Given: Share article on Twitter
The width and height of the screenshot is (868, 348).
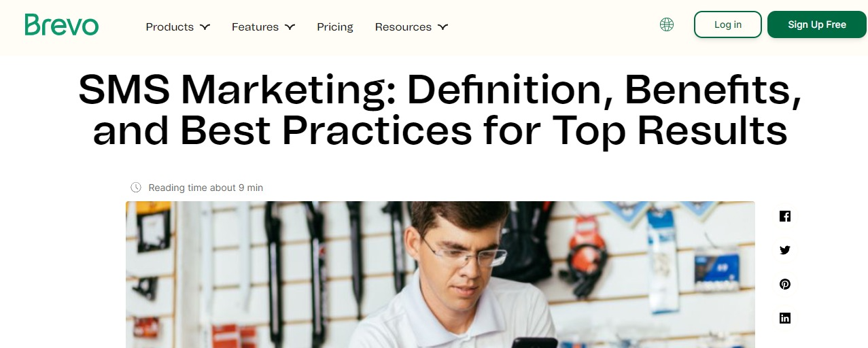Looking at the screenshot, I should pyautogui.click(x=785, y=250).
